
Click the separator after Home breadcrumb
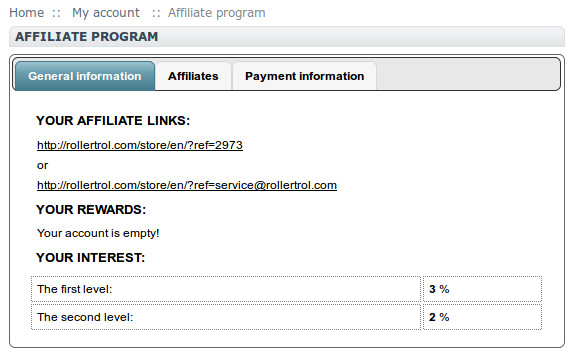point(56,13)
